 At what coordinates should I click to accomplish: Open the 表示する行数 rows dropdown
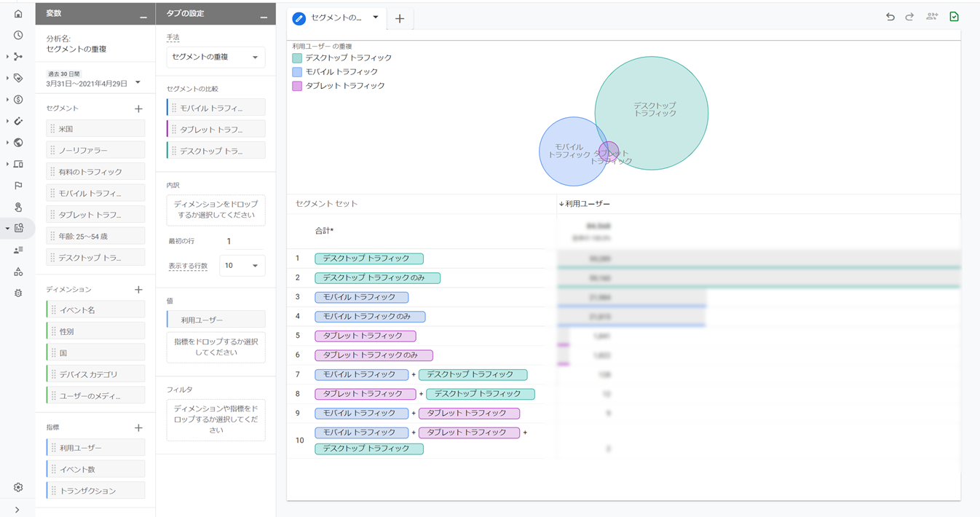click(242, 266)
